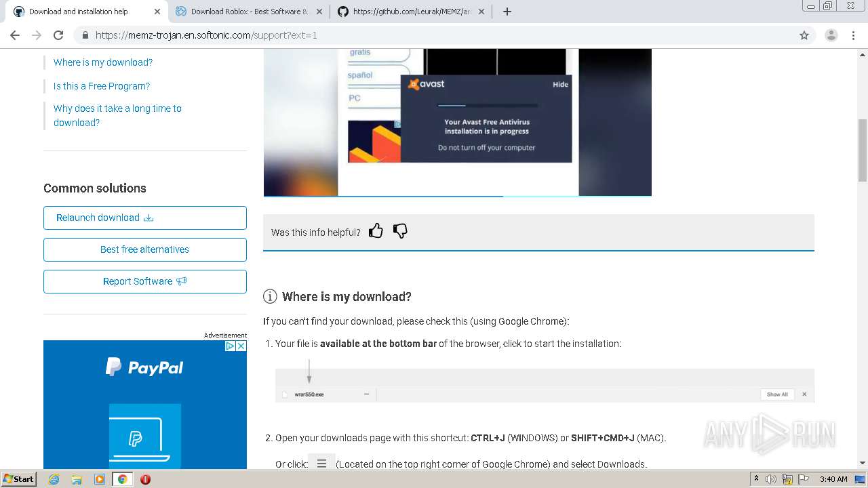Open the Windows Start menu
868x488 pixels.
[19, 479]
